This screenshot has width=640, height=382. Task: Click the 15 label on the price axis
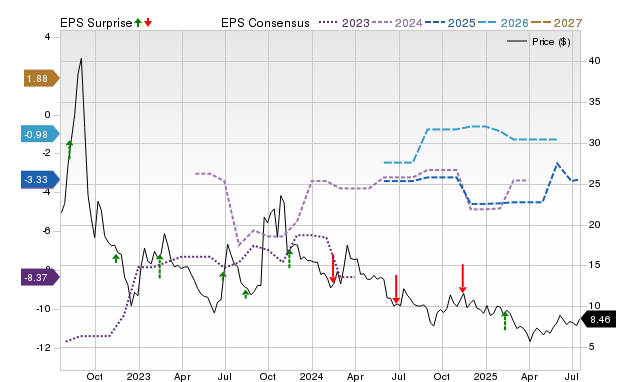(594, 265)
